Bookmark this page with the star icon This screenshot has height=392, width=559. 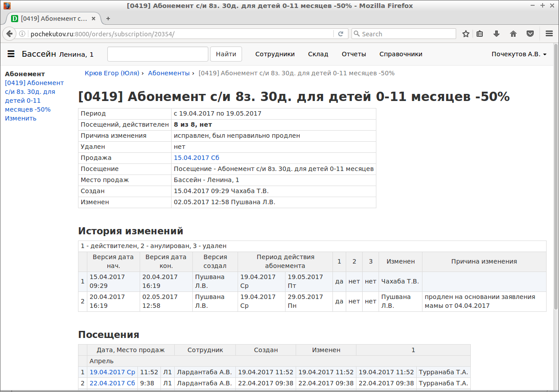(465, 34)
